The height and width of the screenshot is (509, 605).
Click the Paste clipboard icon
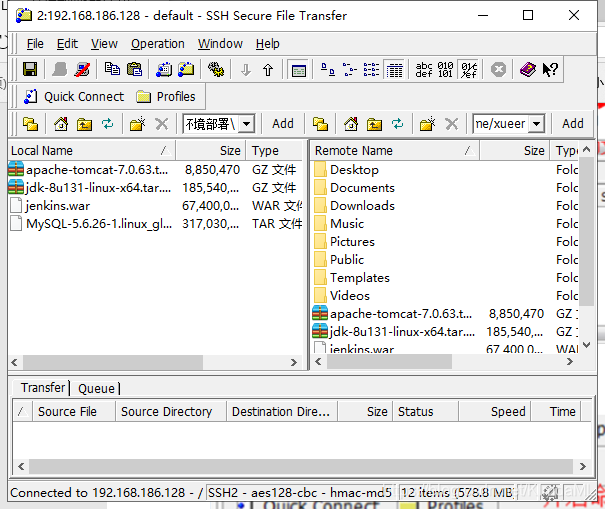pyautogui.click(x=135, y=69)
